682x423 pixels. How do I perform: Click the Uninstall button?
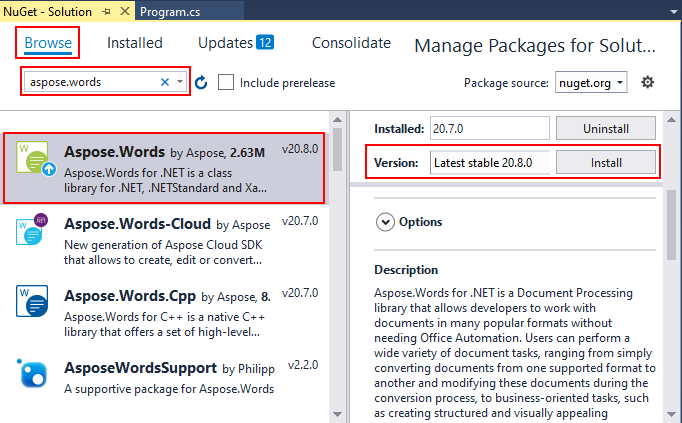click(x=606, y=129)
